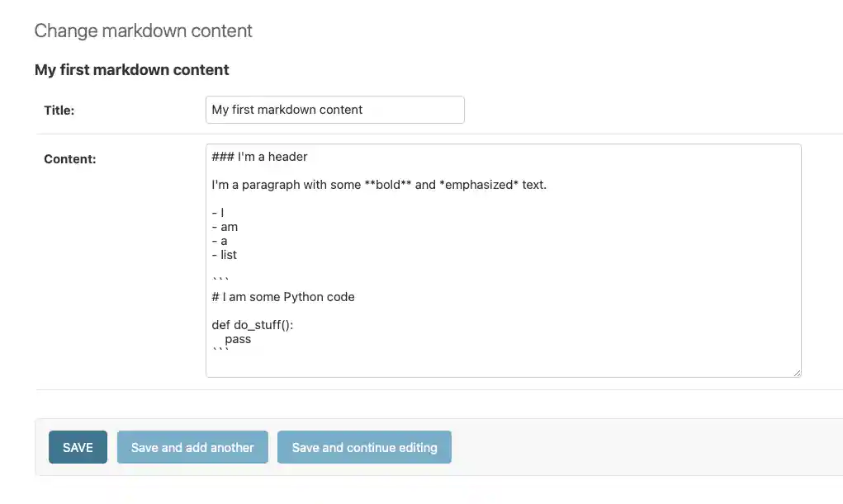843x504 pixels.
Task: Click the "Change markdown content" page heading
Action: (x=143, y=31)
